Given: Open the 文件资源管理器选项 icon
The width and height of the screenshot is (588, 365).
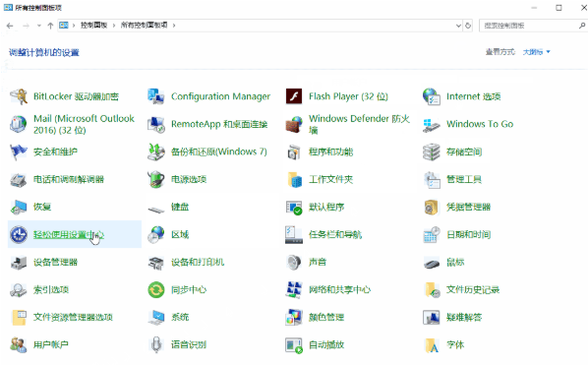Looking at the screenshot, I should click(19, 318).
